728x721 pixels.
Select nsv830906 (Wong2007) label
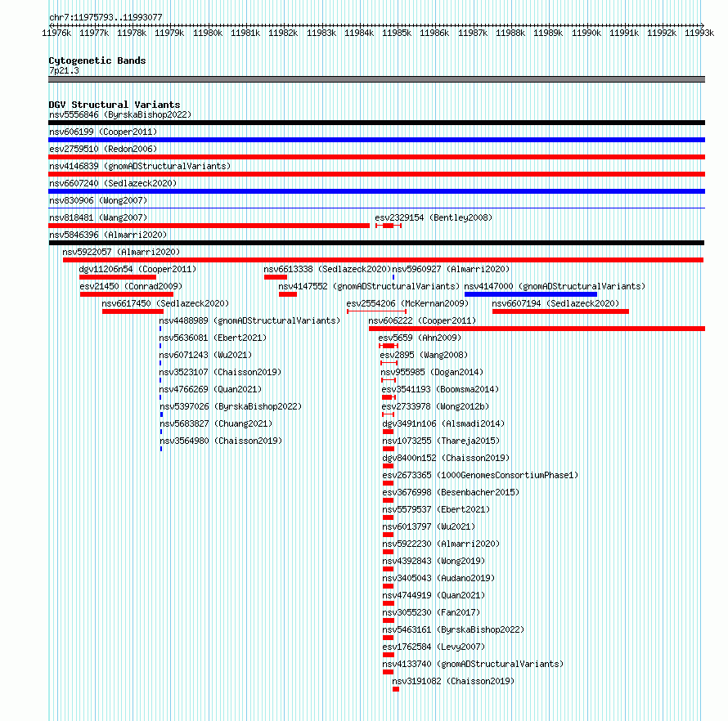click(x=98, y=200)
